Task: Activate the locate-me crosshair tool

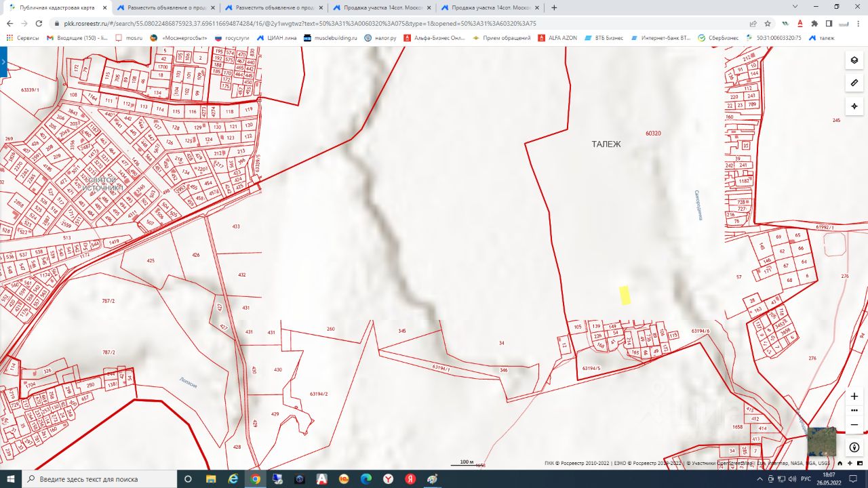Action: [854, 106]
